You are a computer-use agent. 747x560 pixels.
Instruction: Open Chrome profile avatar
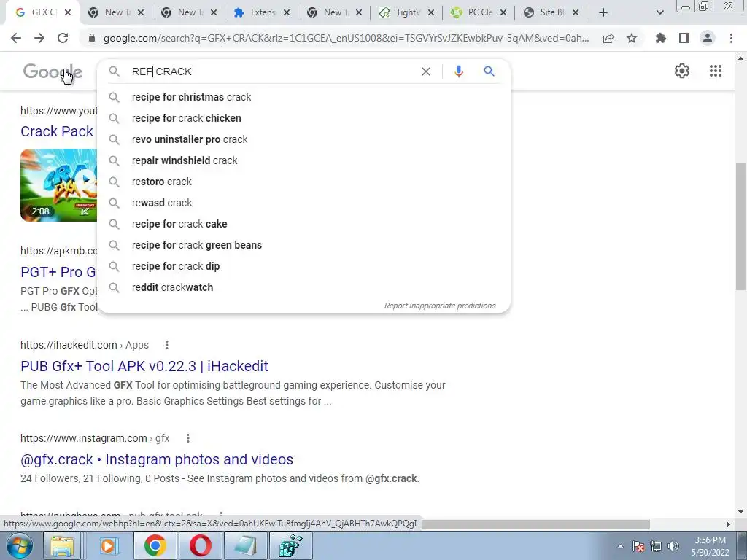[708, 38]
